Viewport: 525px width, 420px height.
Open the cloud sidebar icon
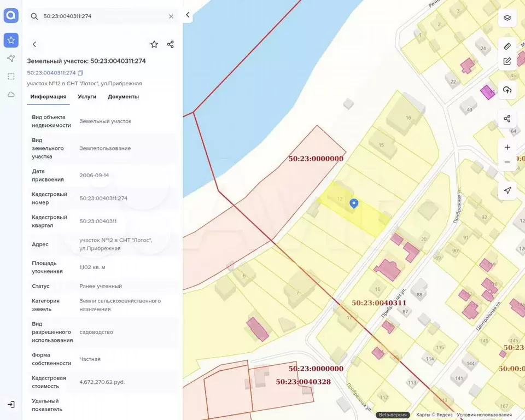click(11, 95)
